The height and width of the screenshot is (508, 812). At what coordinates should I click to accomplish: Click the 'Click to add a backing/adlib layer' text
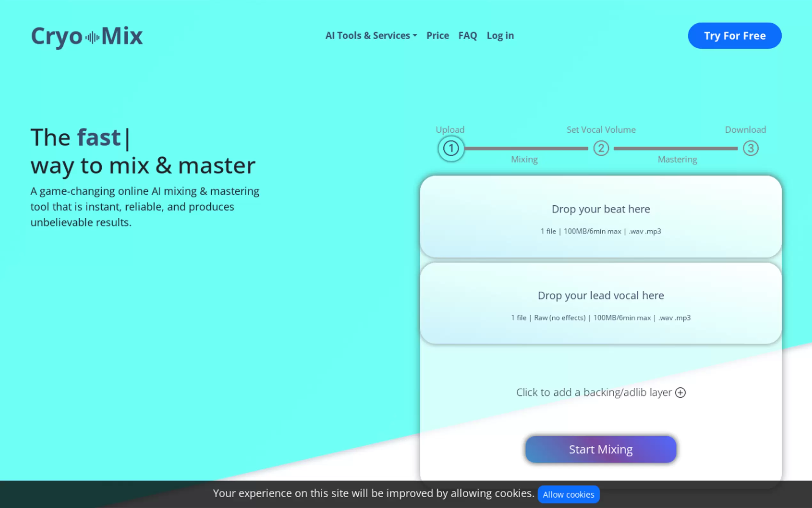593,393
